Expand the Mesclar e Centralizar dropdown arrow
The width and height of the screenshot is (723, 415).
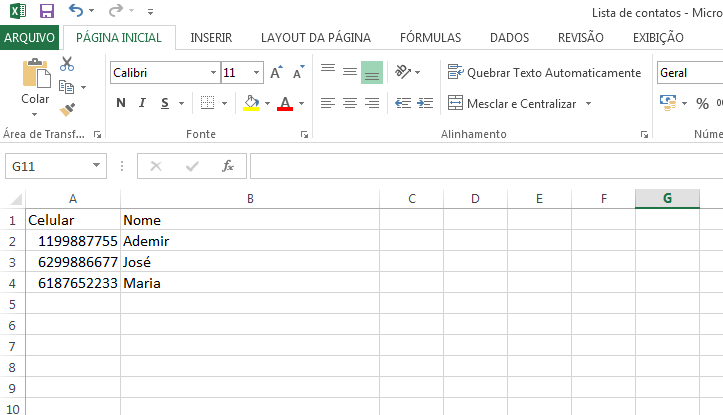click(x=588, y=103)
